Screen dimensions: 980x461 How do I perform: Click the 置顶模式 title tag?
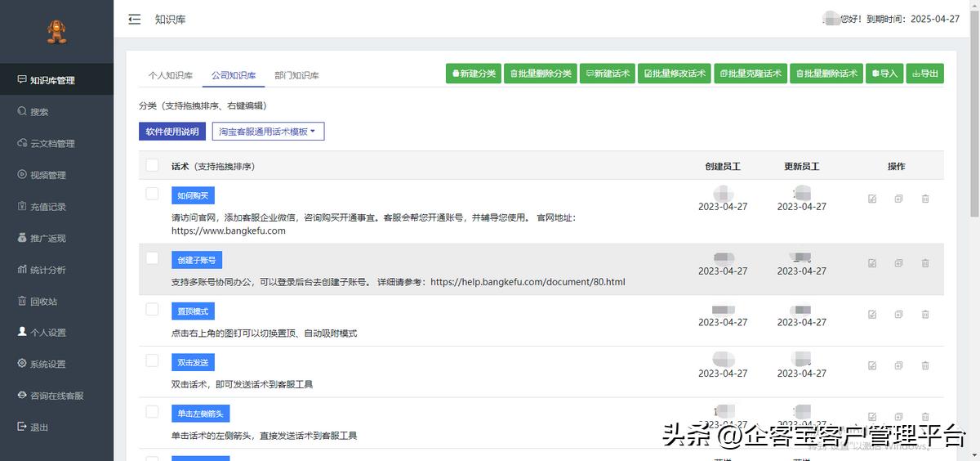click(x=193, y=311)
